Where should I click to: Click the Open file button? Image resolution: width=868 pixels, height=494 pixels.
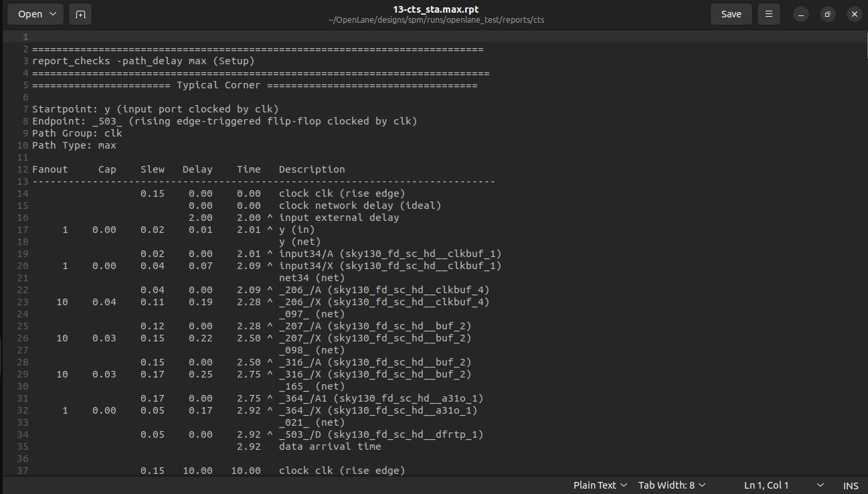point(29,13)
